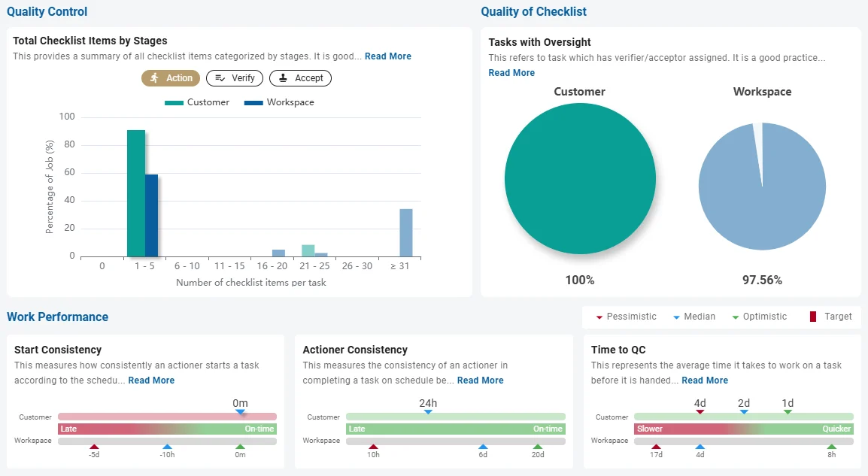
Task: Click Actioner Consistency Customer 24h marker
Action: click(x=428, y=412)
